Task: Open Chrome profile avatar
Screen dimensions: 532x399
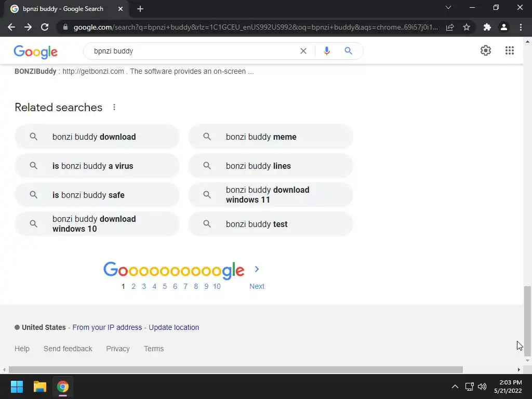Action: [504, 27]
